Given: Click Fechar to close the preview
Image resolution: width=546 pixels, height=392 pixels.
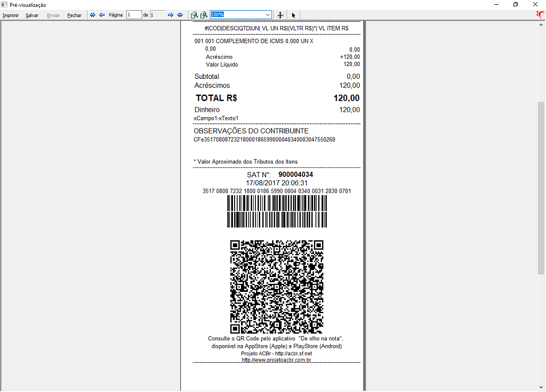Looking at the screenshot, I should coord(75,15).
